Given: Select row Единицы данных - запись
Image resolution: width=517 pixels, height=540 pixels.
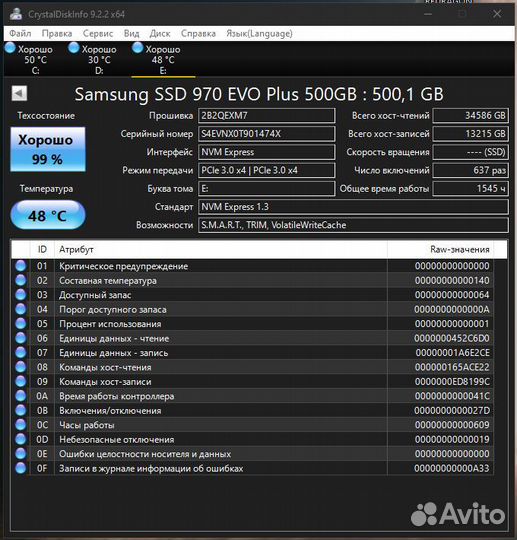Looking at the screenshot, I should click(253, 353).
